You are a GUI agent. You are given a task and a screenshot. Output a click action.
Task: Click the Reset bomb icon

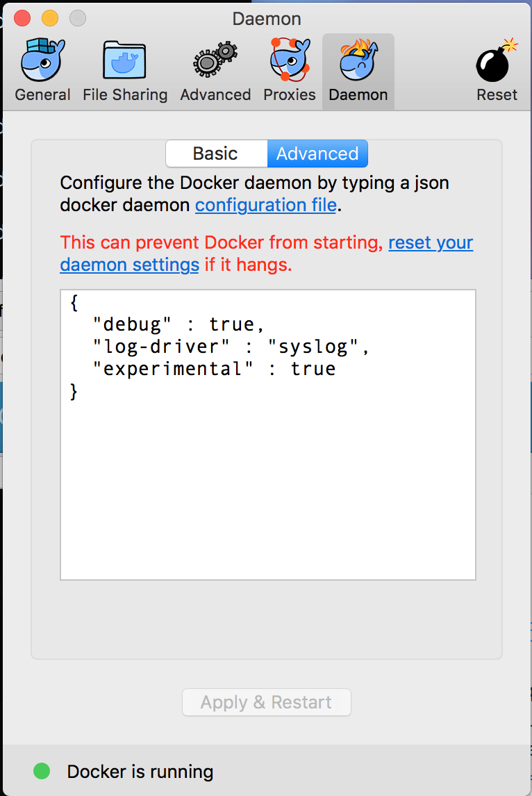[496, 60]
